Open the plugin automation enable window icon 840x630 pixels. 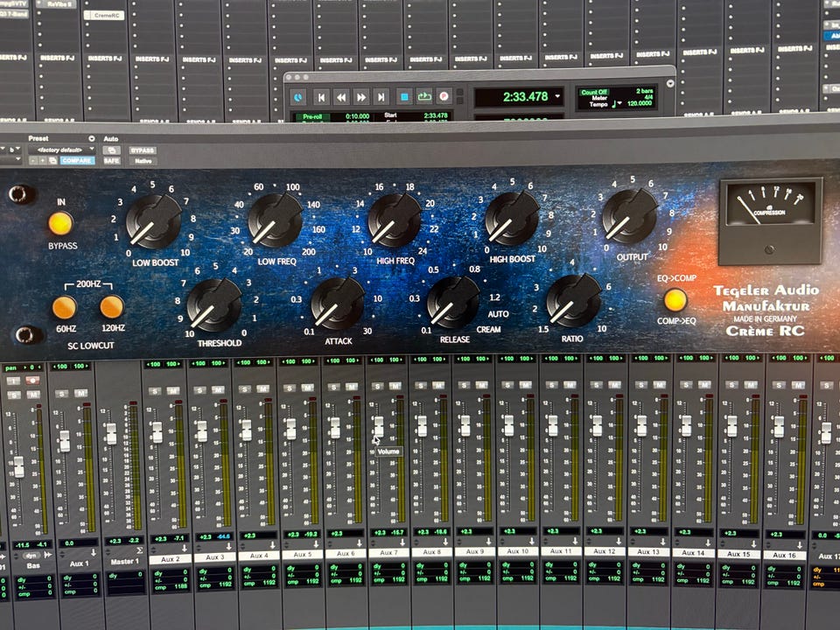[111, 150]
